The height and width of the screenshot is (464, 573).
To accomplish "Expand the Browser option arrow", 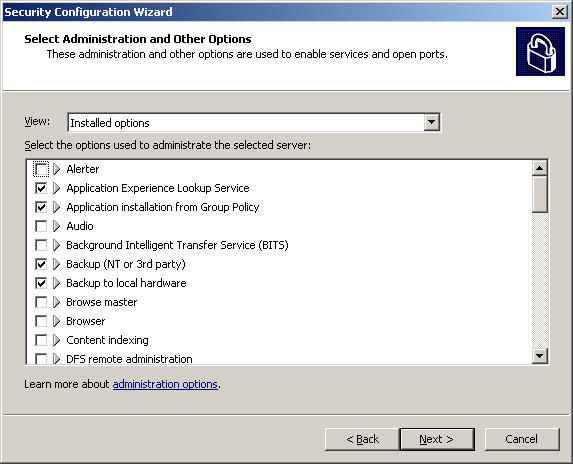I will click(56, 321).
